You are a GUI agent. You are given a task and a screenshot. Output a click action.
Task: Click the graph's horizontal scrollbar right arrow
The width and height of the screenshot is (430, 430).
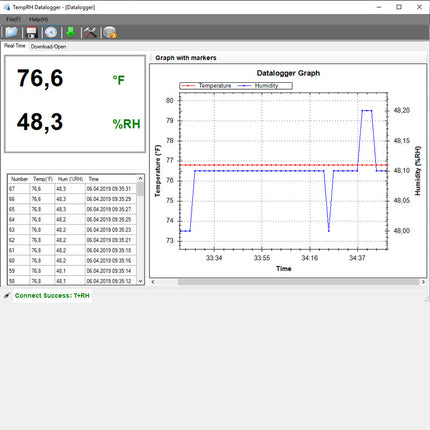pos(423,282)
